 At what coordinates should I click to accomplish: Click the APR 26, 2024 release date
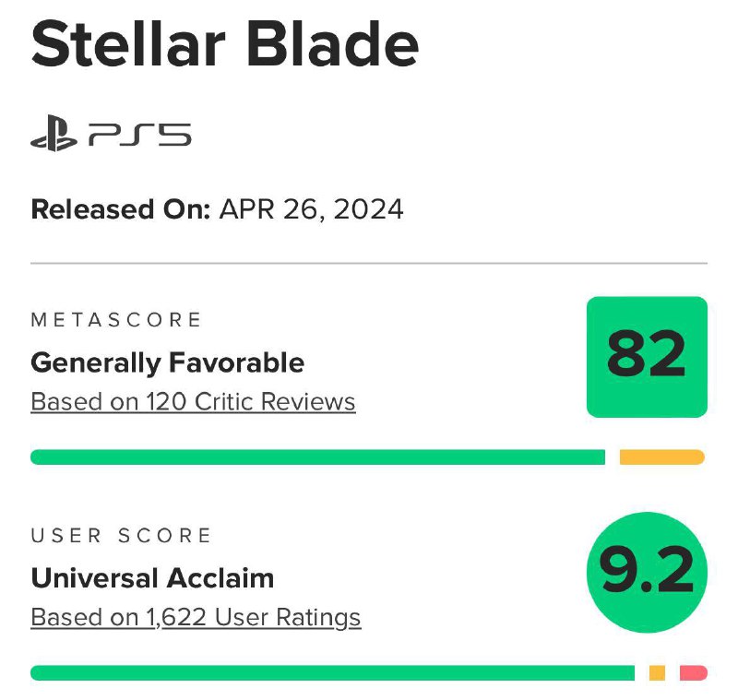(311, 209)
